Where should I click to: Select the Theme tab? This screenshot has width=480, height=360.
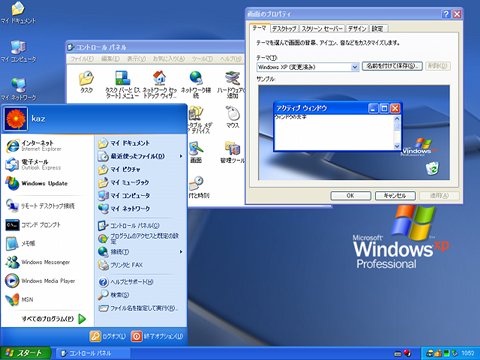pos(259,28)
